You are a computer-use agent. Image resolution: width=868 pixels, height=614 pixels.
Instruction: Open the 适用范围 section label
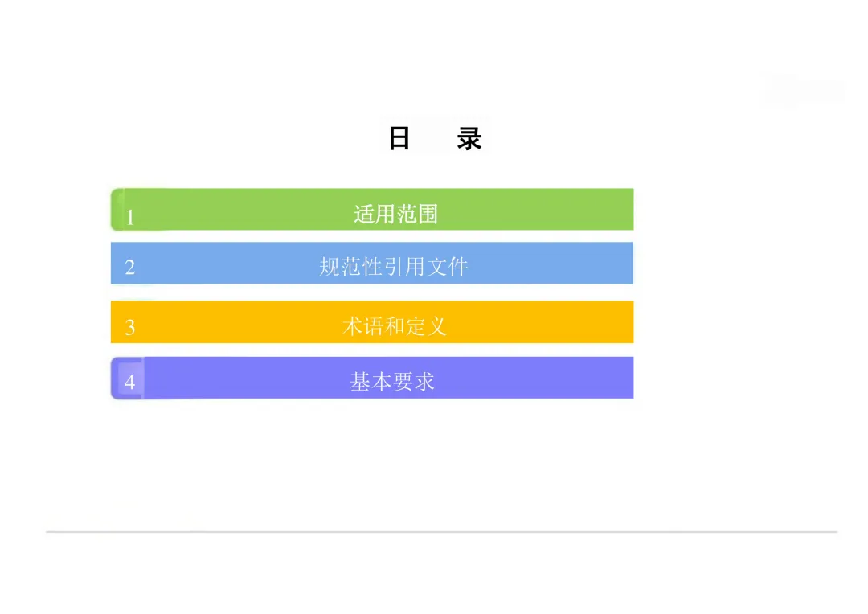395,214
